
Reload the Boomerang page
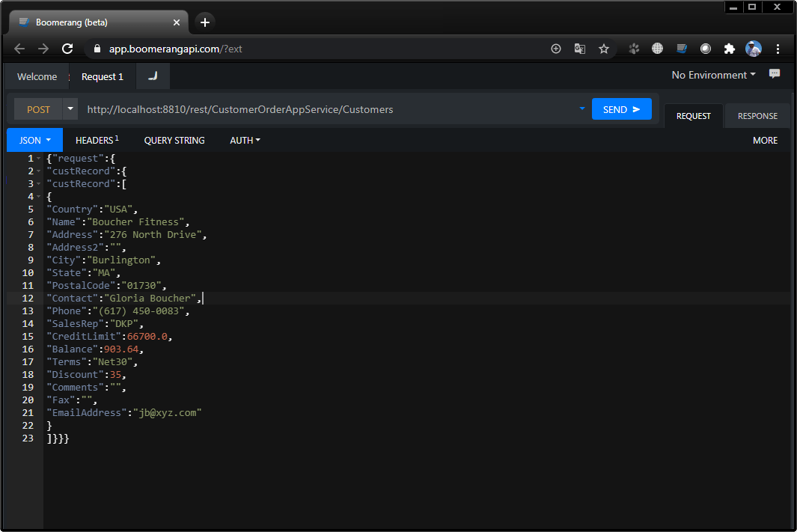[x=67, y=49]
